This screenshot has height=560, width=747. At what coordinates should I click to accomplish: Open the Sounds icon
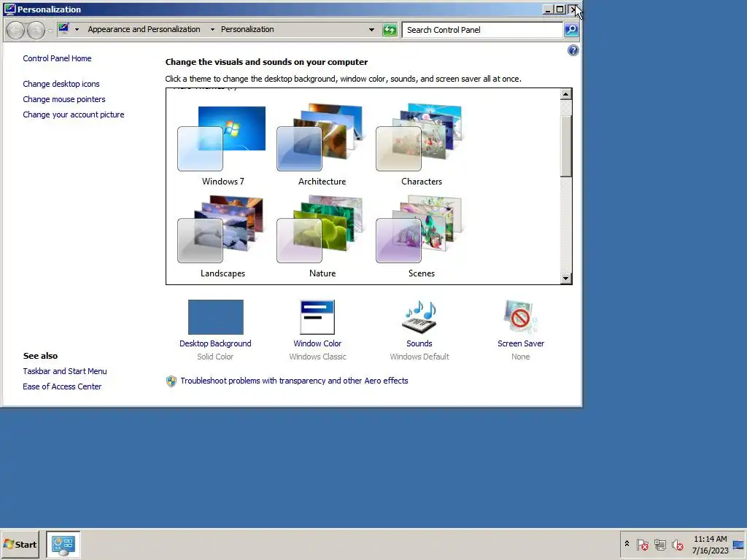pyautogui.click(x=419, y=317)
